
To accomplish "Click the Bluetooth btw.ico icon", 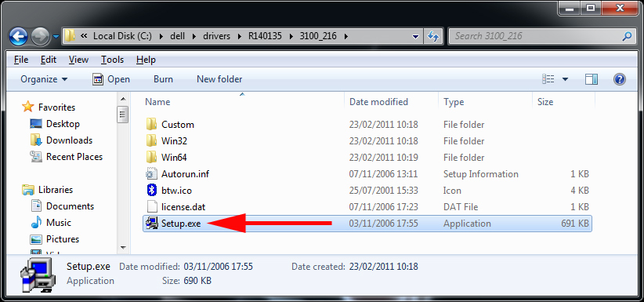I will click(x=151, y=190).
